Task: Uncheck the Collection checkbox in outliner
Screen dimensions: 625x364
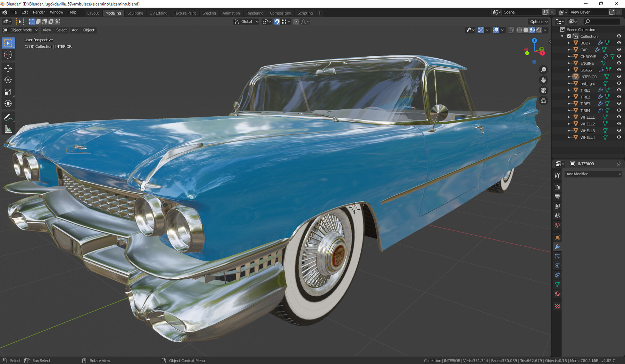Action: click(x=569, y=36)
